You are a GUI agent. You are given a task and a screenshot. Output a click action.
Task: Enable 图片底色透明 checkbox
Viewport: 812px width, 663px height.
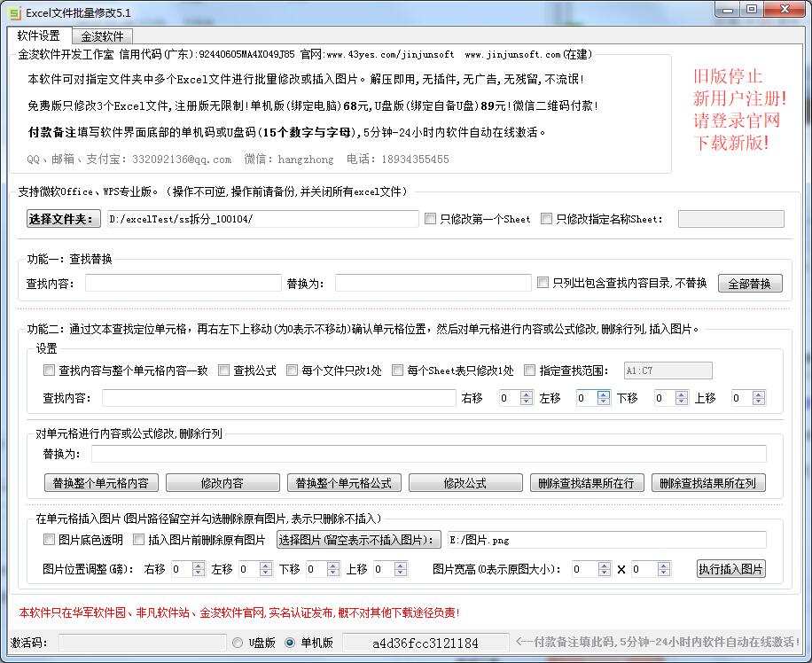tap(49, 540)
